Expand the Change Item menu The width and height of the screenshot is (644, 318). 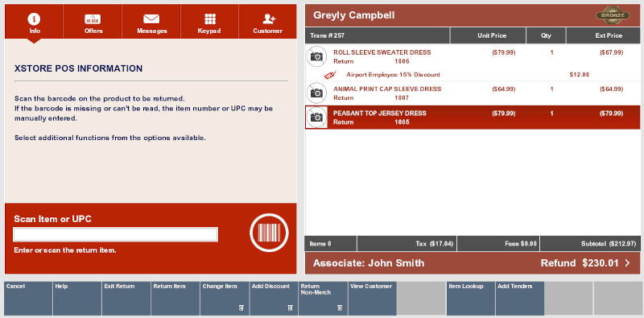(x=225, y=299)
